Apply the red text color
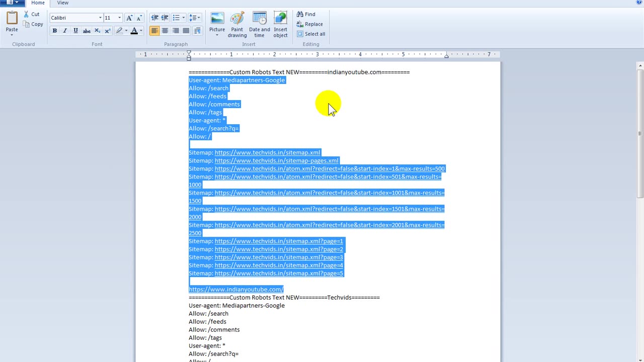Image resolution: width=644 pixels, height=362 pixels. click(134, 31)
